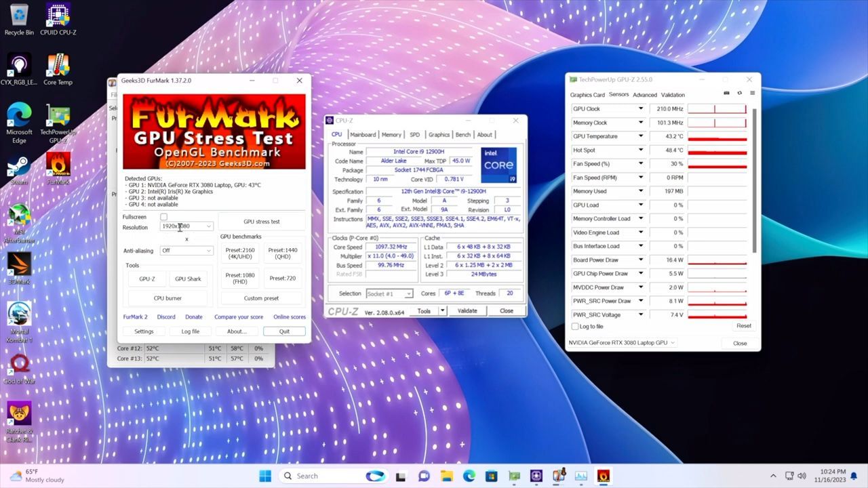Open the CPU-Z Socket #1 selection dropdown
The height and width of the screenshot is (488, 868).
coord(389,293)
